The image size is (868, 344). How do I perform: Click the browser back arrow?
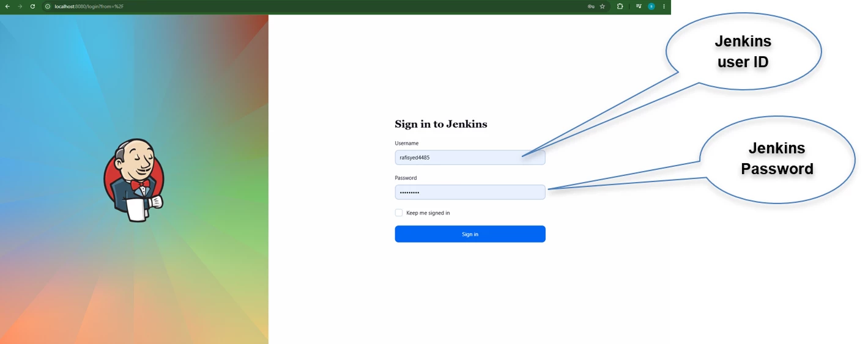pyautogui.click(x=7, y=6)
